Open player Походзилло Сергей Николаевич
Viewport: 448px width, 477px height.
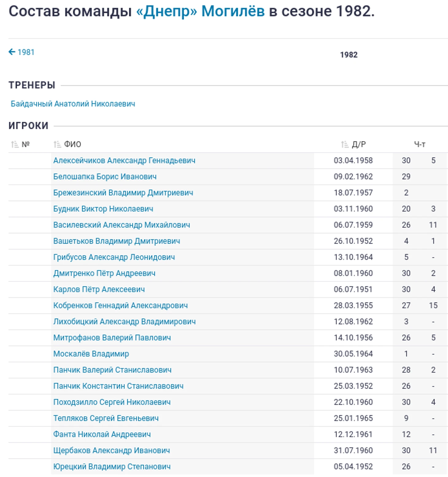point(112,402)
